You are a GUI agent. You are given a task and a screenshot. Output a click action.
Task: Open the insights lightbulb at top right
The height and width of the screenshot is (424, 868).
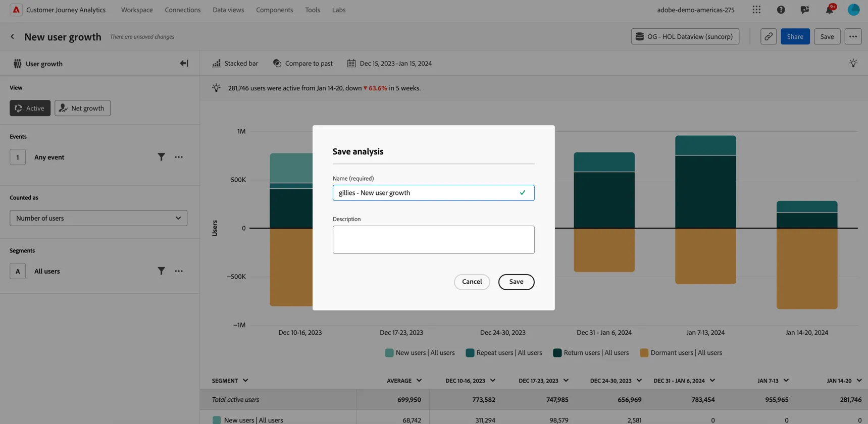[853, 63]
